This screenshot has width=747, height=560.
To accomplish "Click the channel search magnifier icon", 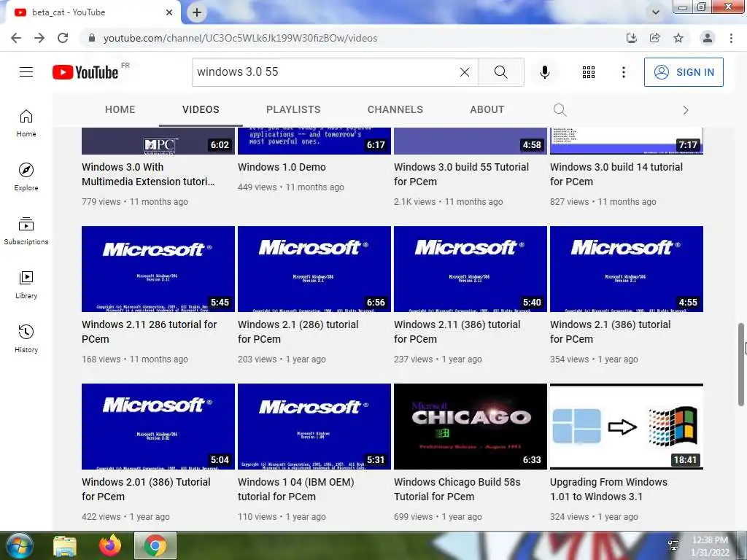I will (x=560, y=110).
